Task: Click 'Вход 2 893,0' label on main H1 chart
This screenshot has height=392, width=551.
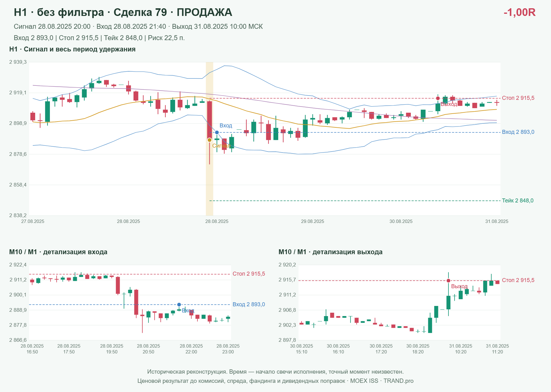Action: (518, 132)
